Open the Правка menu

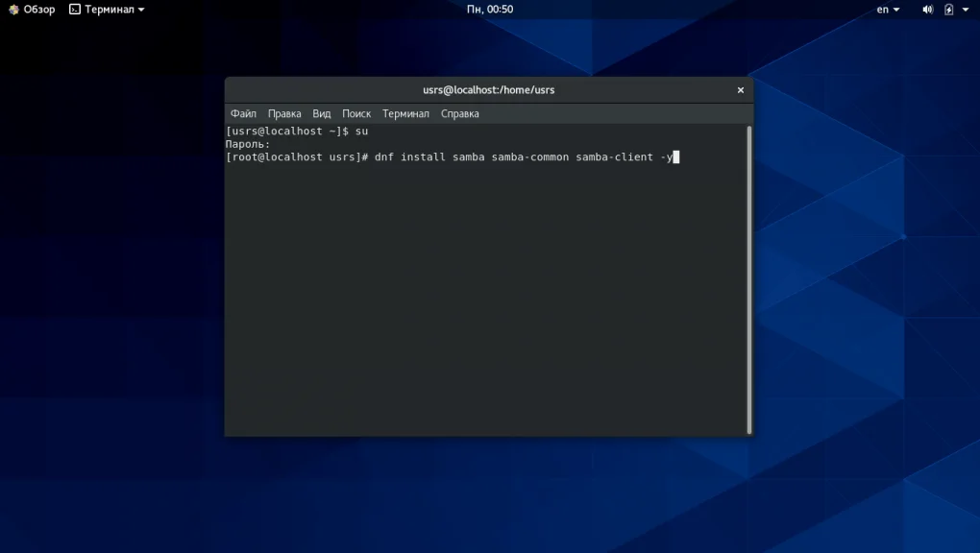tap(284, 113)
